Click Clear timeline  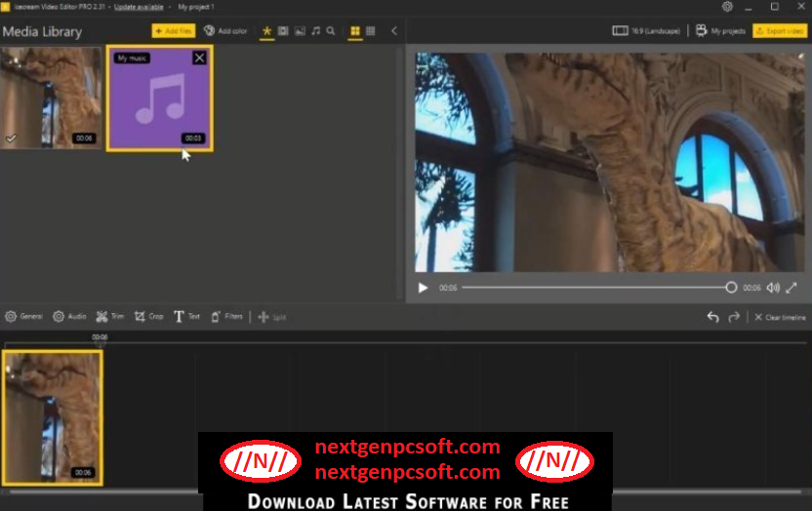(x=780, y=317)
